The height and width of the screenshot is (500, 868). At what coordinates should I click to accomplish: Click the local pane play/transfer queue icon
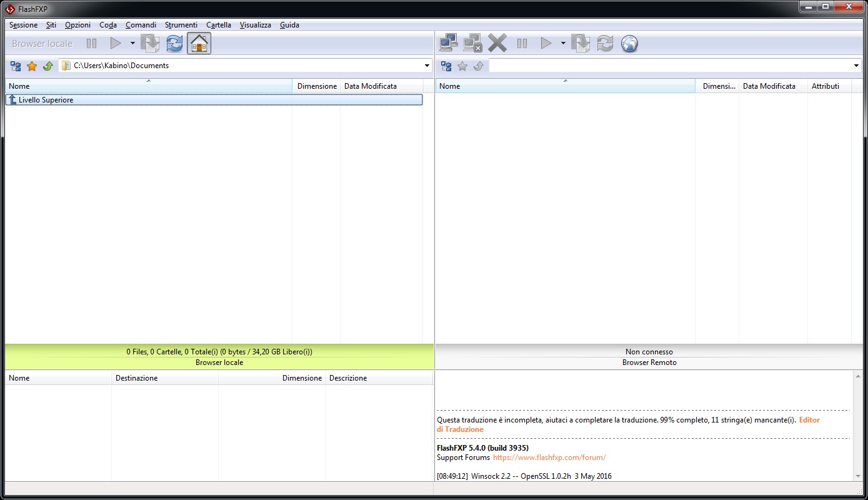[x=116, y=44]
